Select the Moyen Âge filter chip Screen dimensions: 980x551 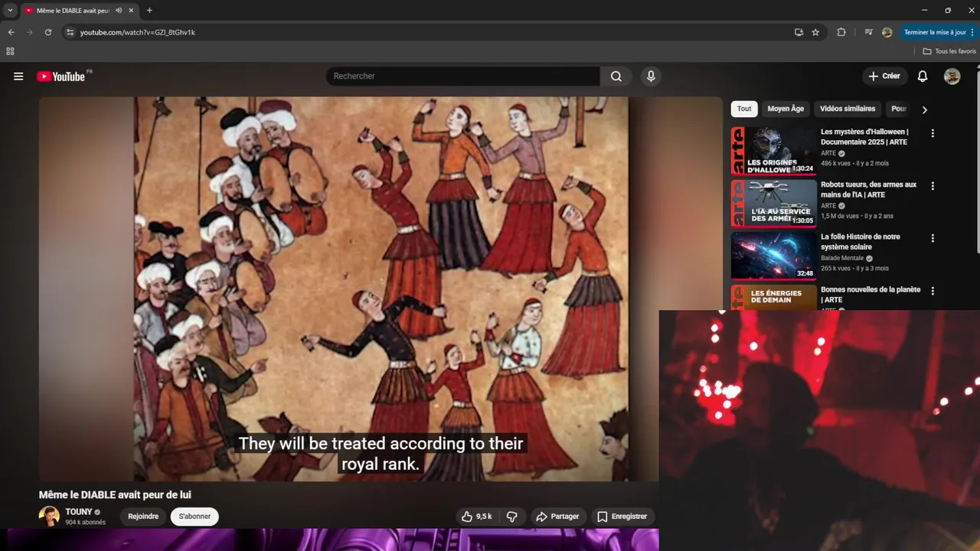pos(786,109)
